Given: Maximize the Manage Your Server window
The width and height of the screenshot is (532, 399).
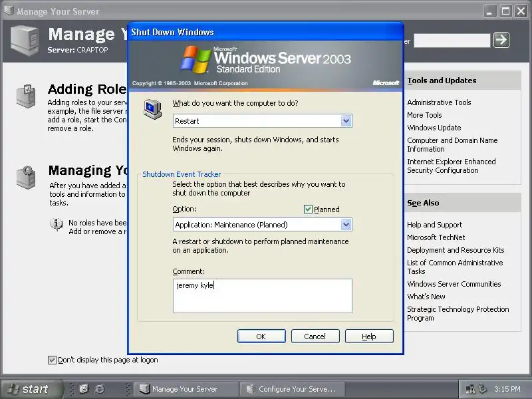Looking at the screenshot, I should 505,11.
